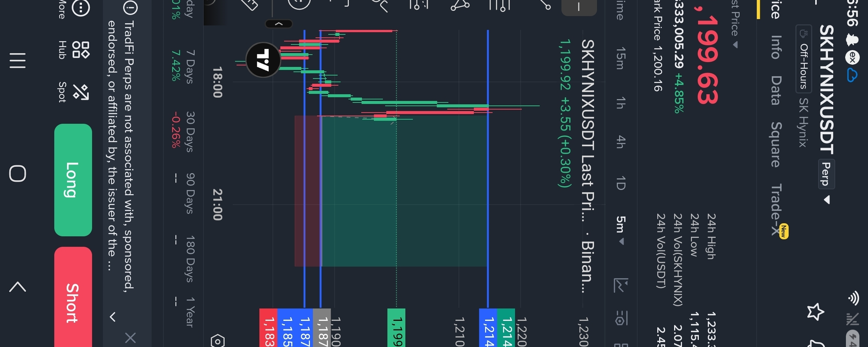Image resolution: width=868 pixels, height=347 pixels.
Task: Tap the Android back button
Action: 18,287
